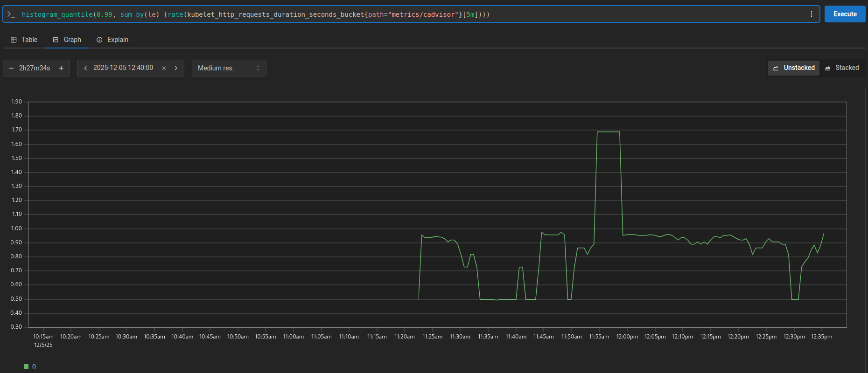Viewport: 868px width, 373px height.
Task: Decrease time range with minus icon
Action: click(11, 68)
